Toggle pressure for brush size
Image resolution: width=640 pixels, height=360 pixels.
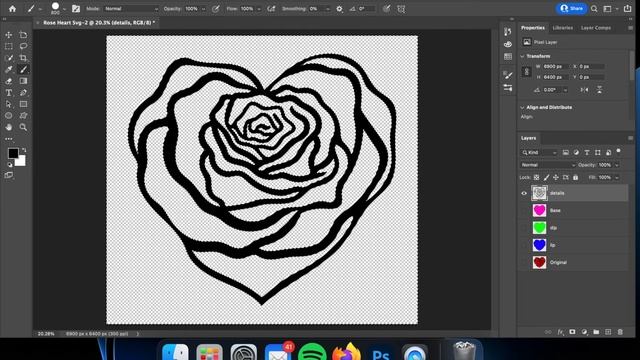pyautogui.click(x=386, y=9)
